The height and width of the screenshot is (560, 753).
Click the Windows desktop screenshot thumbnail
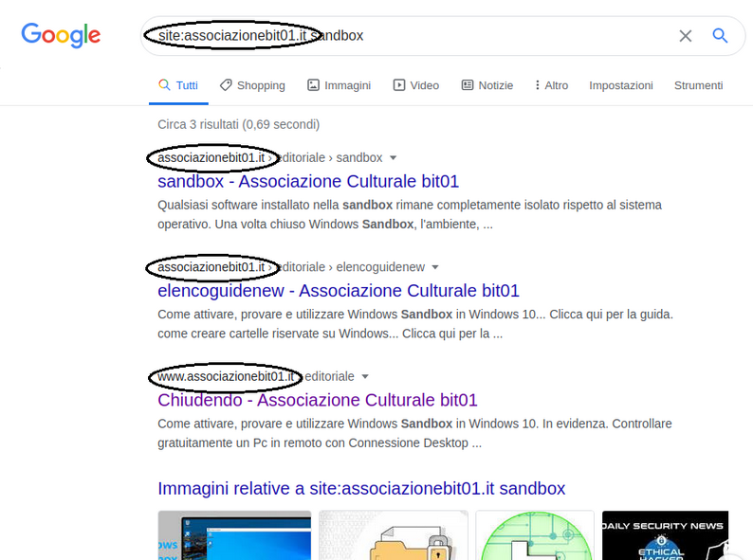[234, 535]
